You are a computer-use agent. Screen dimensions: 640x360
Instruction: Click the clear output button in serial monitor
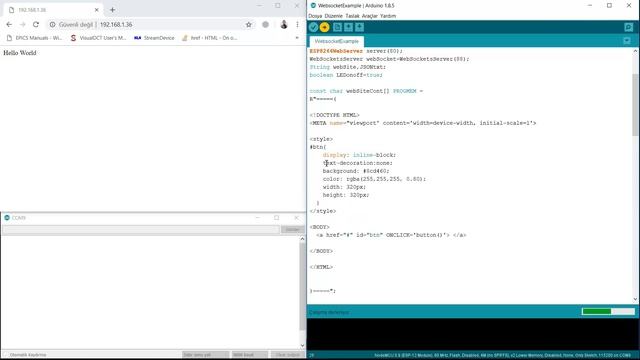287,355
